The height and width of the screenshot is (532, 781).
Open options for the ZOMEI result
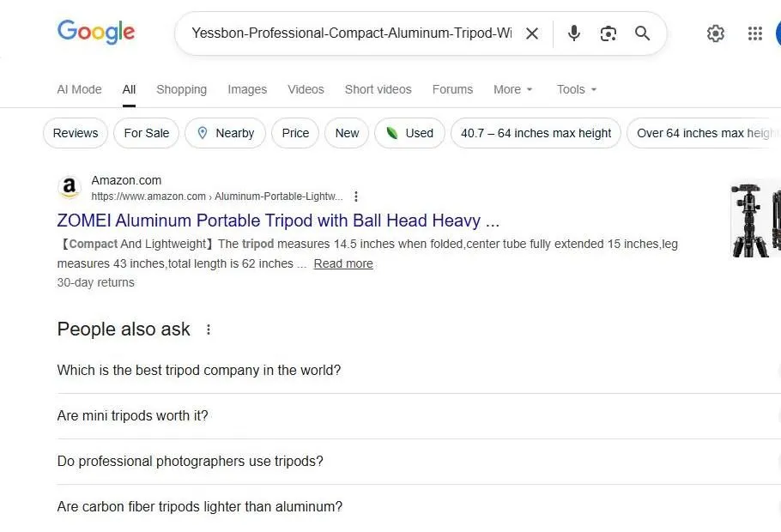click(x=356, y=196)
